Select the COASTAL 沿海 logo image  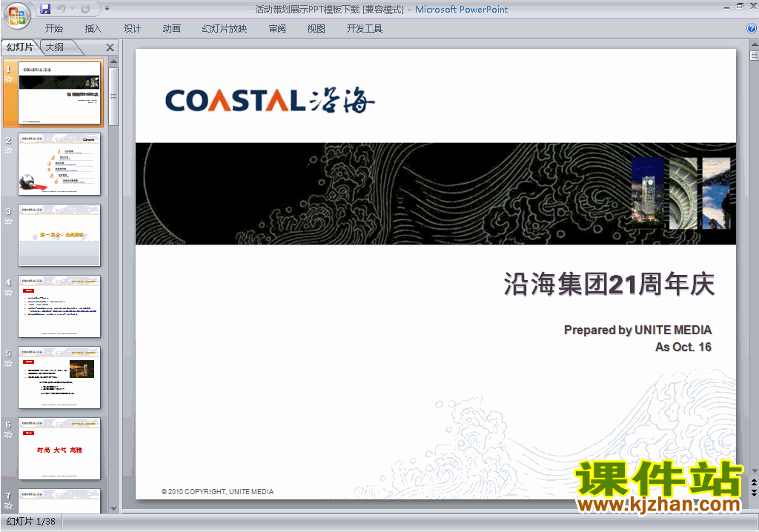click(270, 100)
